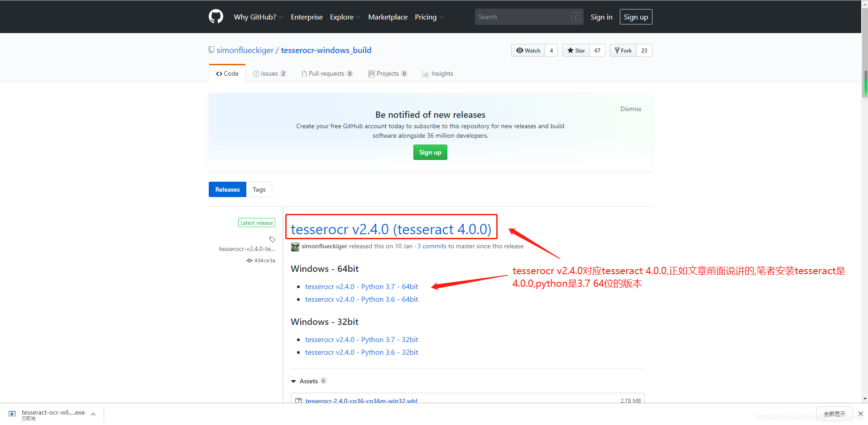
Task: Dismiss the new releases notification banner
Action: (631, 109)
